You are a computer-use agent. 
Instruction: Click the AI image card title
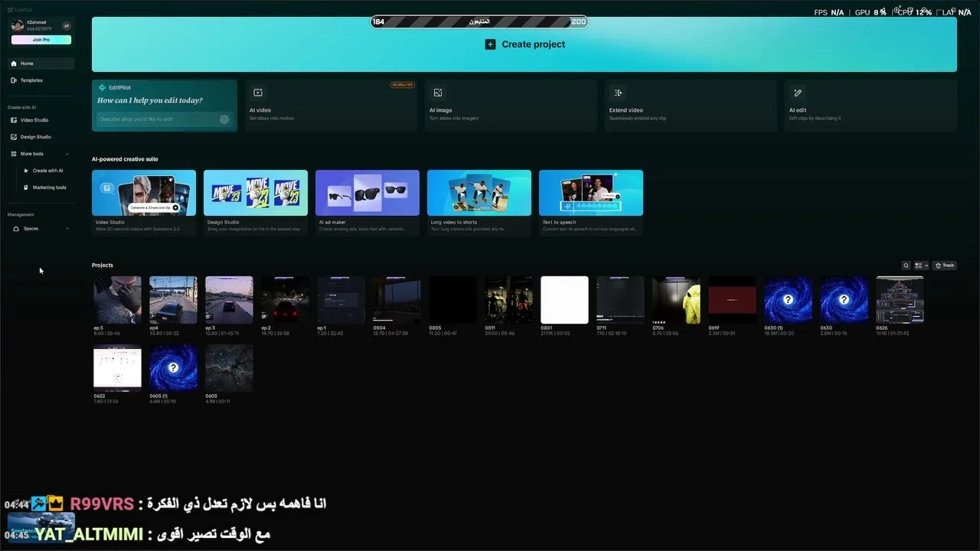pyautogui.click(x=441, y=110)
